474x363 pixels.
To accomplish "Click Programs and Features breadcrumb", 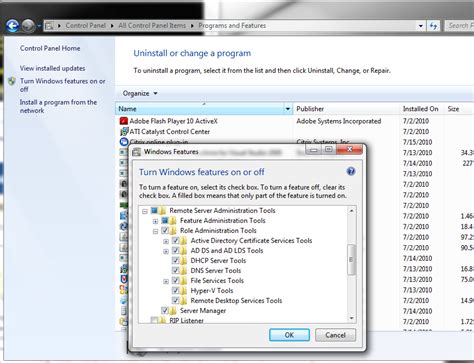I will coord(232,26).
